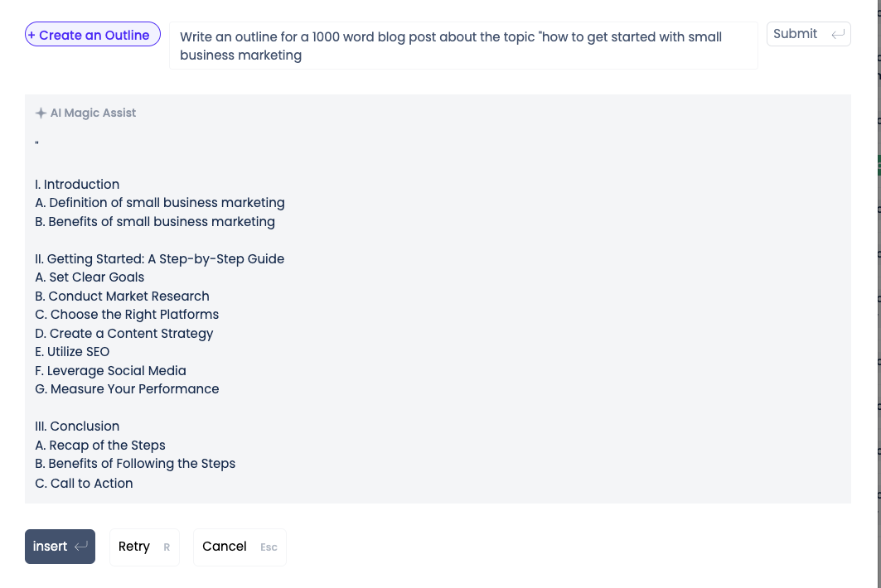
Task: Click the sparkle icon beside AI Magic Assist
Action: coord(41,113)
